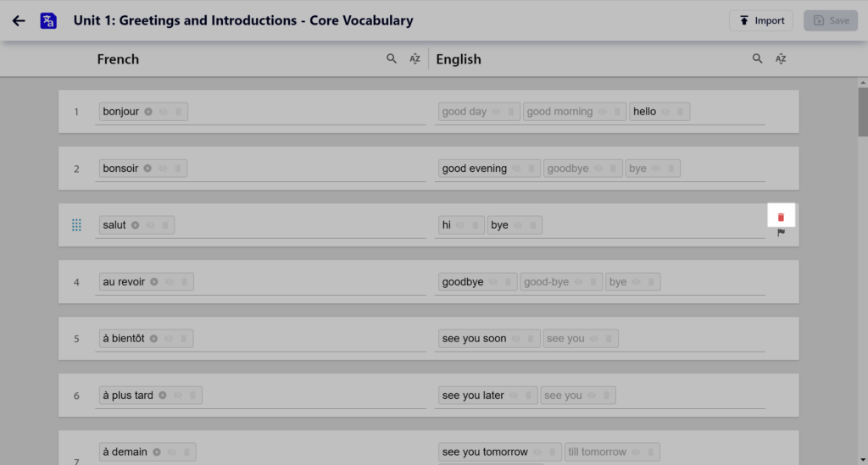This screenshot has width=868, height=465.
Task: Toggle visibility of the see you later chip
Action: (514, 396)
